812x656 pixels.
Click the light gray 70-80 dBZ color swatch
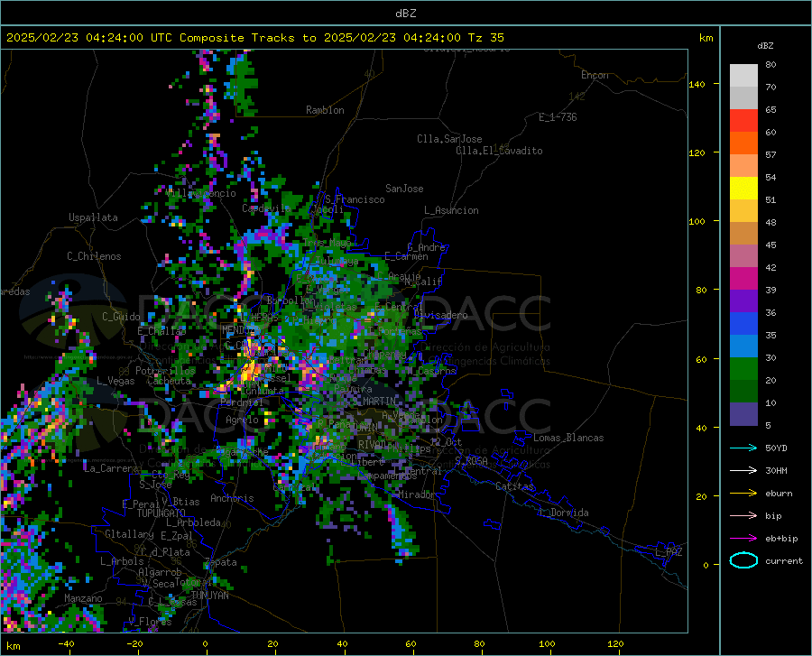point(743,76)
